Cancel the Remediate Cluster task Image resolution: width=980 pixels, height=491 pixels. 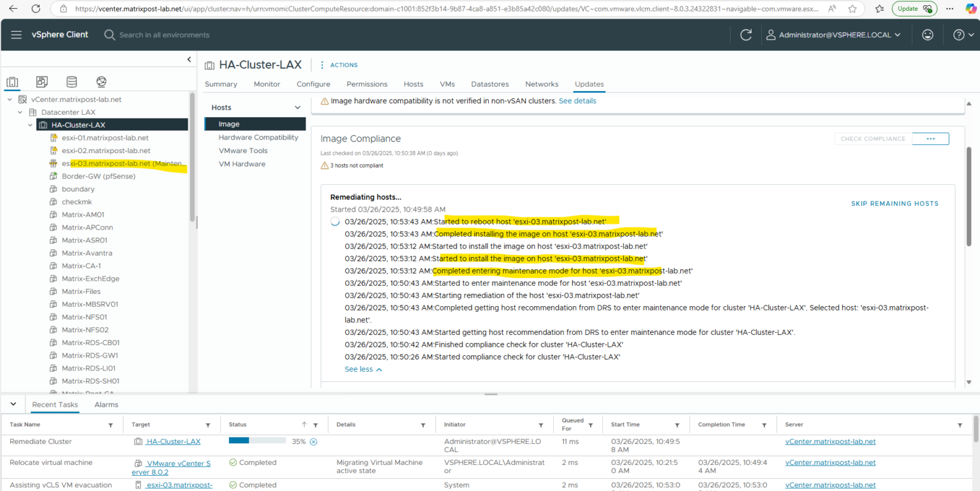[313, 441]
